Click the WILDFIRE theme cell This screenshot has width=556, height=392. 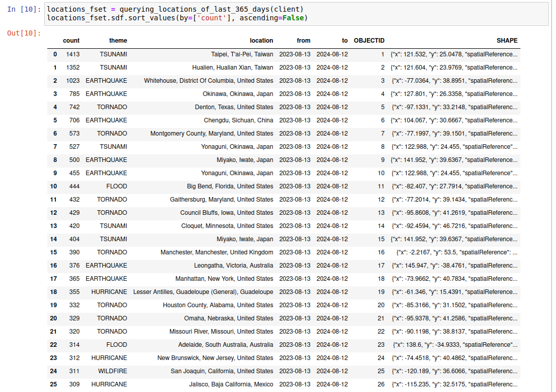point(112,371)
